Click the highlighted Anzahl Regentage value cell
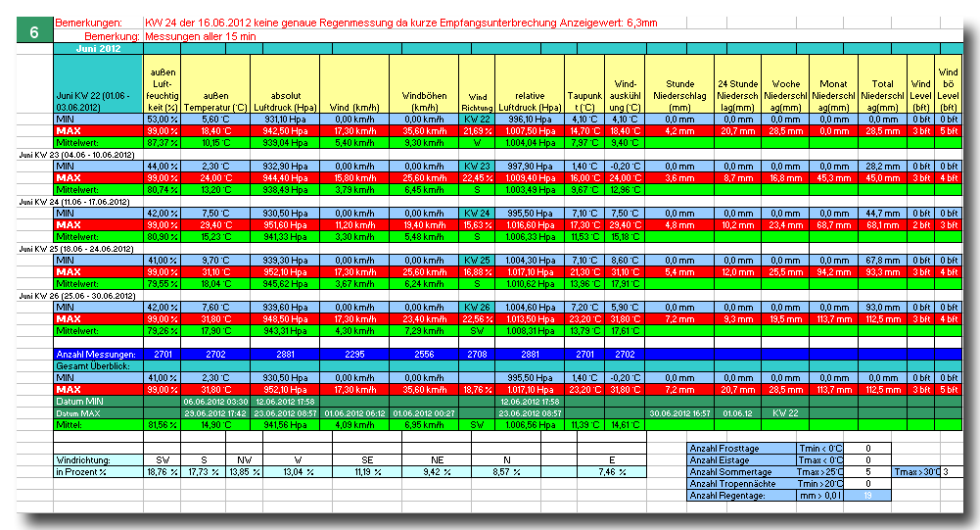 [x=867, y=496]
